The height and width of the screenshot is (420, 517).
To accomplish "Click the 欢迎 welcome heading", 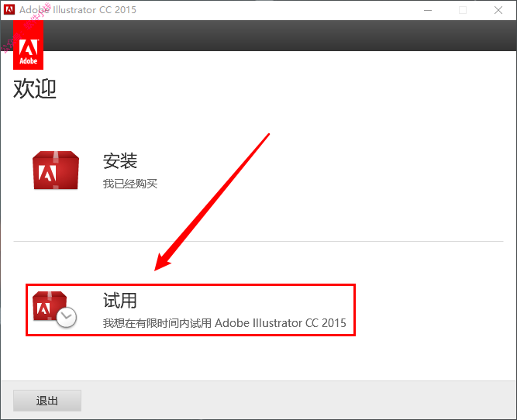I will coord(35,88).
